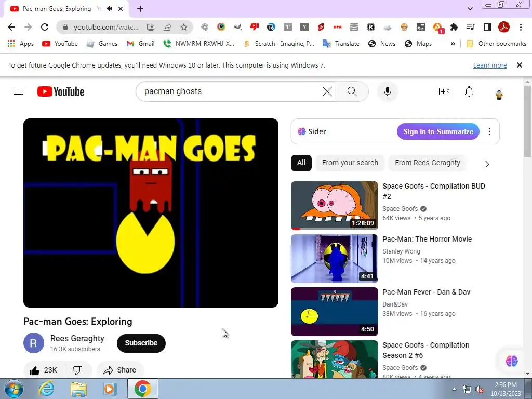Image resolution: width=532 pixels, height=399 pixels.
Task: Select the From your search chip
Action: point(350,163)
